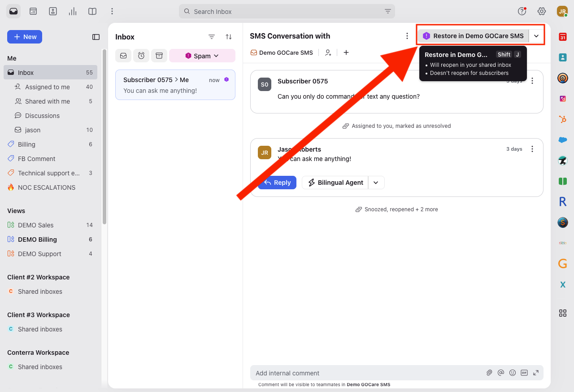This screenshot has height=392, width=574.
Task: Open the Technical support tag
Action: [50, 173]
